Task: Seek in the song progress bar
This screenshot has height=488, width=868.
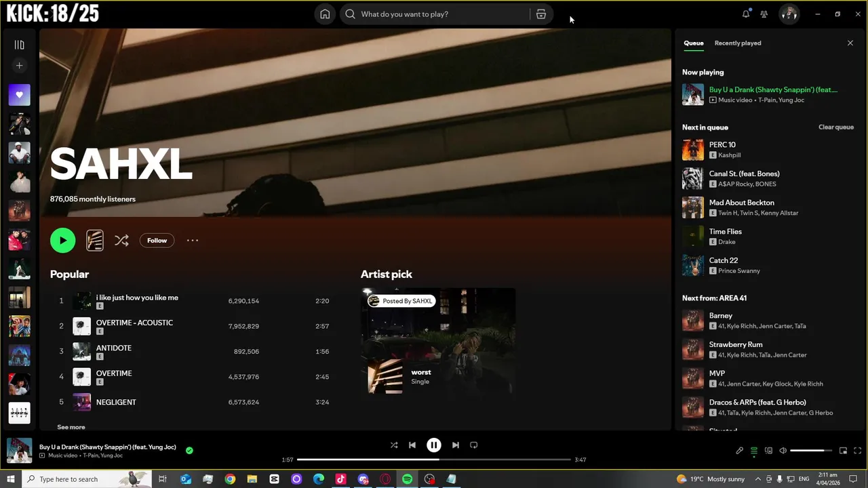Action: click(434, 460)
